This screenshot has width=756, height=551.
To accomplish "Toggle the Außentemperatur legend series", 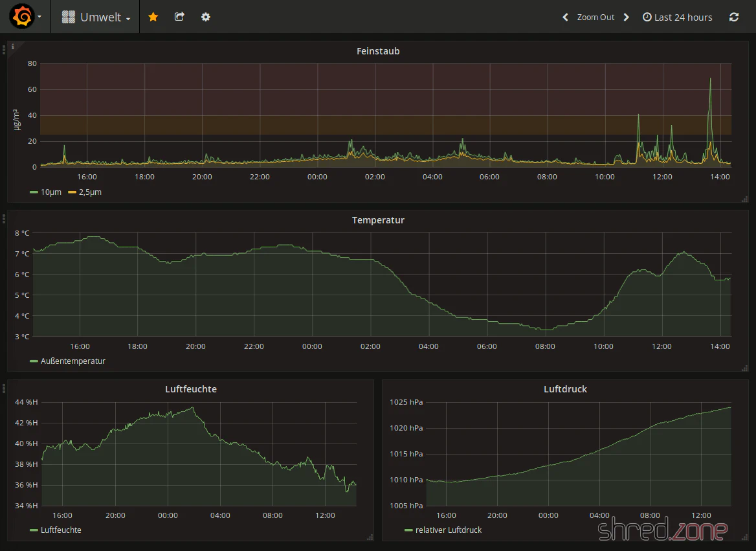I will pyautogui.click(x=72, y=361).
